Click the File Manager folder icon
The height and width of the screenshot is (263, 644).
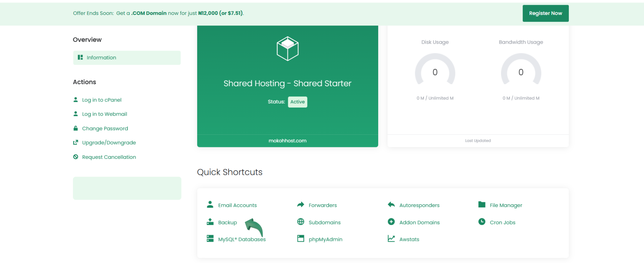[482, 205]
